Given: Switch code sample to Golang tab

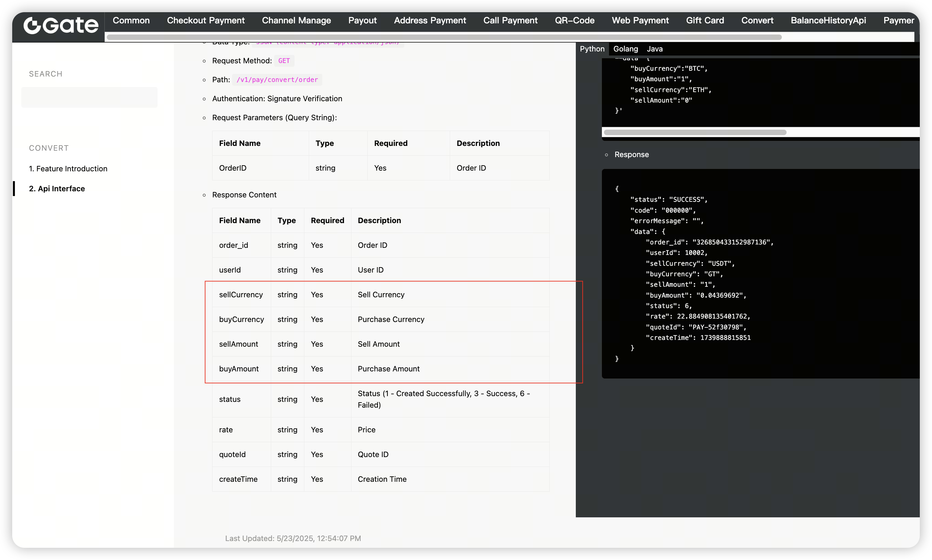Looking at the screenshot, I should (625, 49).
